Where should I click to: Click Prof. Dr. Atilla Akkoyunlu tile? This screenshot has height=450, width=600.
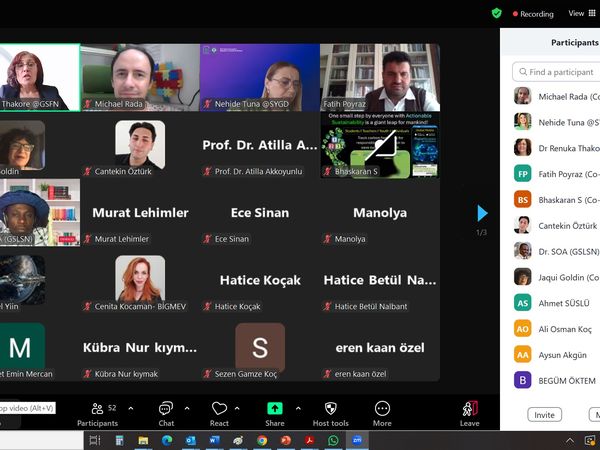[x=260, y=145]
